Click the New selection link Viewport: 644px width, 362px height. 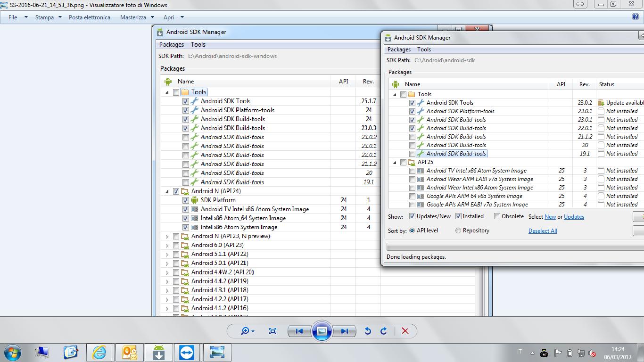point(550,217)
